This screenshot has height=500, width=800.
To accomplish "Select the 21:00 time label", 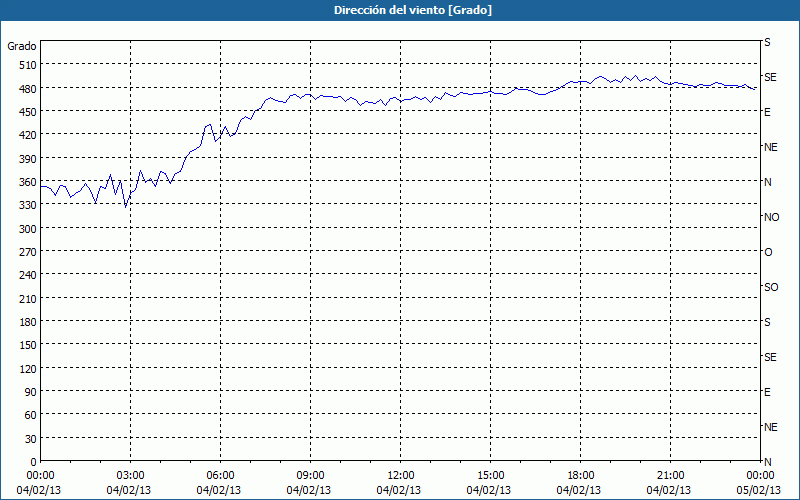I will [670, 476].
